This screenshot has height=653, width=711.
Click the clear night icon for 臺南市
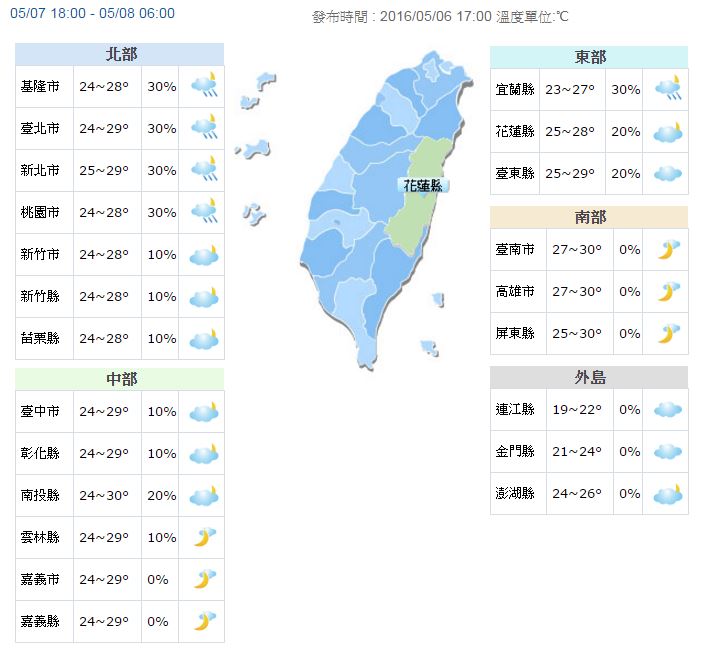(667, 250)
